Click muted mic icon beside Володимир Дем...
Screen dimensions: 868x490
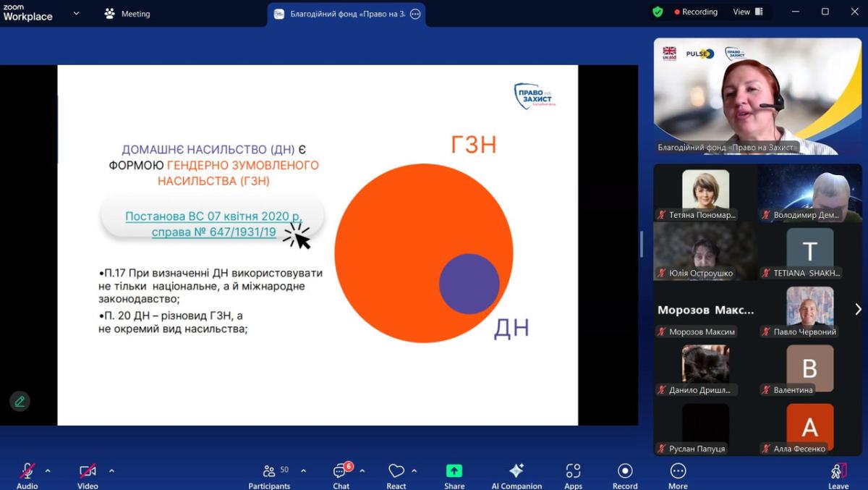point(766,215)
